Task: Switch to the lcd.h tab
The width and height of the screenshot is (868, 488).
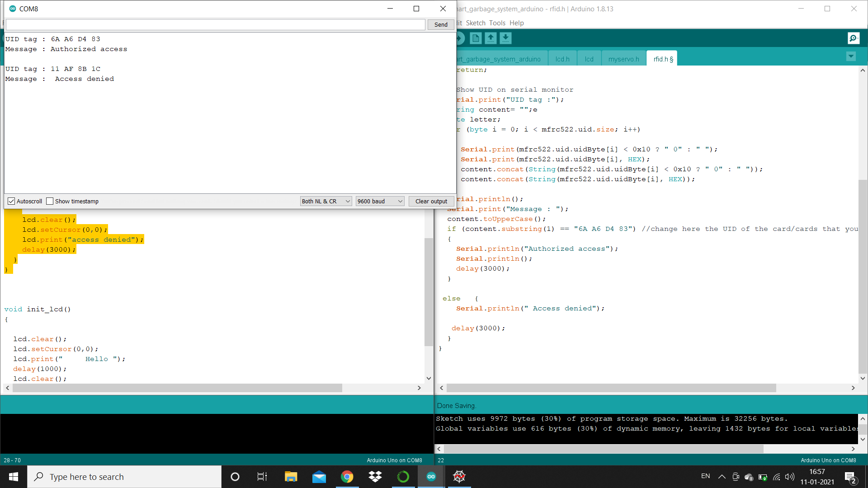Action: 562,59
